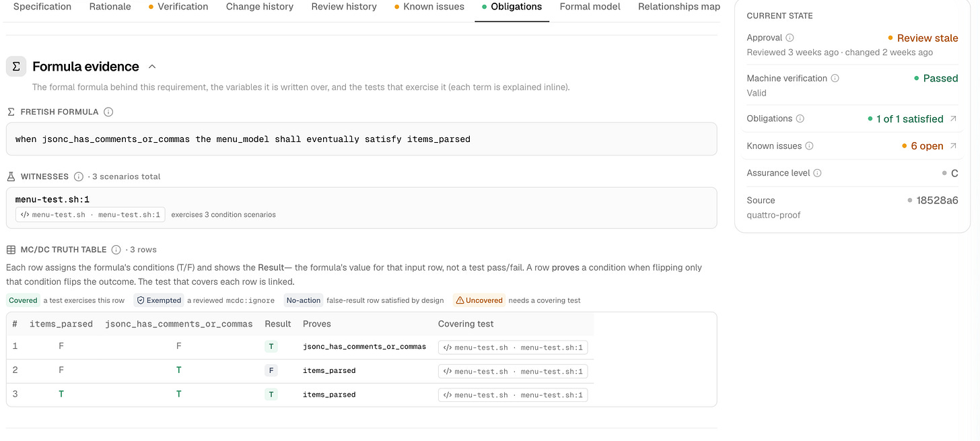Open the menu-test.sh witness source chip
Viewport: 980px width, 441px height.
pyautogui.click(x=90, y=215)
